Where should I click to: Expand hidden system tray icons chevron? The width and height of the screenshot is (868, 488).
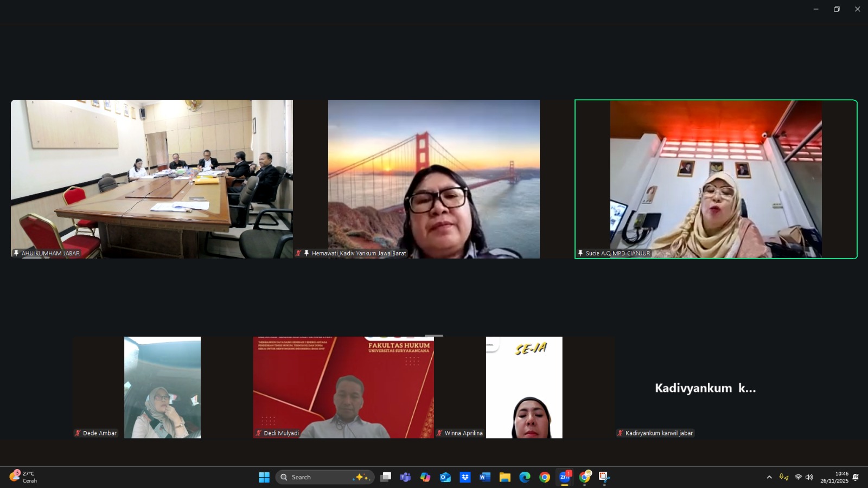(769, 477)
